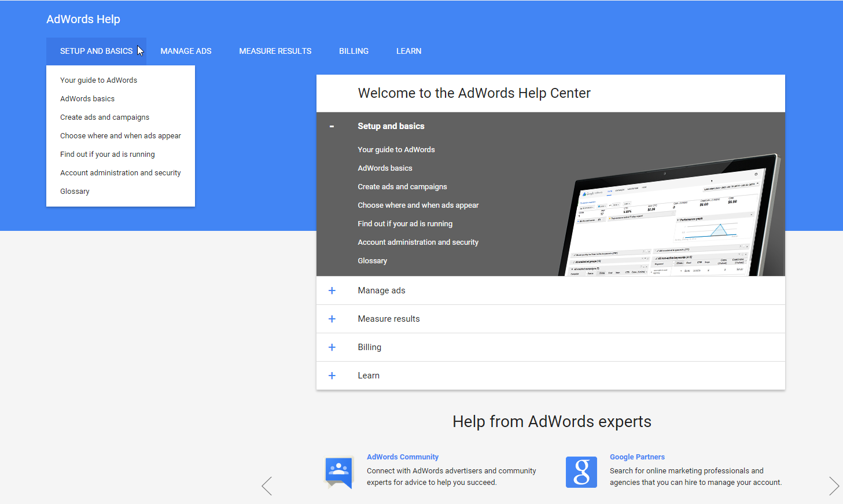Open the LEARN menu
This screenshot has width=843, height=504.
[408, 51]
